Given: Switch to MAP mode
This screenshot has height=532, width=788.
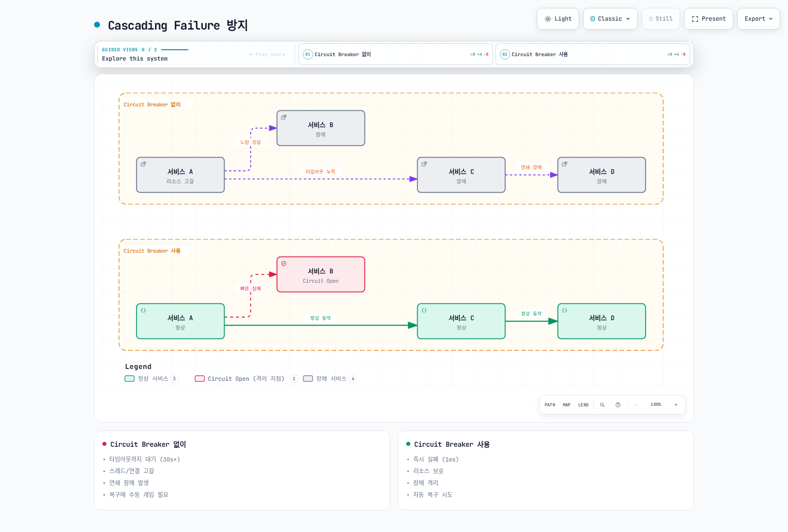Looking at the screenshot, I should pyautogui.click(x=566, y=405).
